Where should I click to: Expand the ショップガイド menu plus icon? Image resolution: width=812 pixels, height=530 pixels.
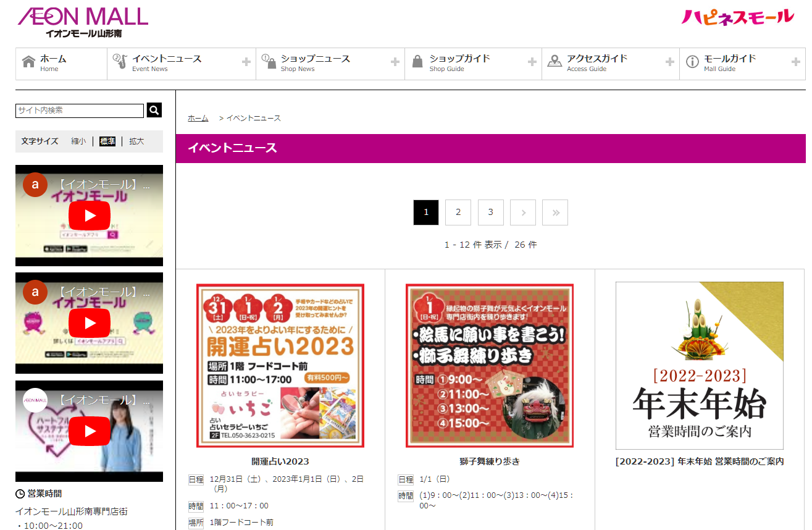pyautogui.click(x=532, y=62)
